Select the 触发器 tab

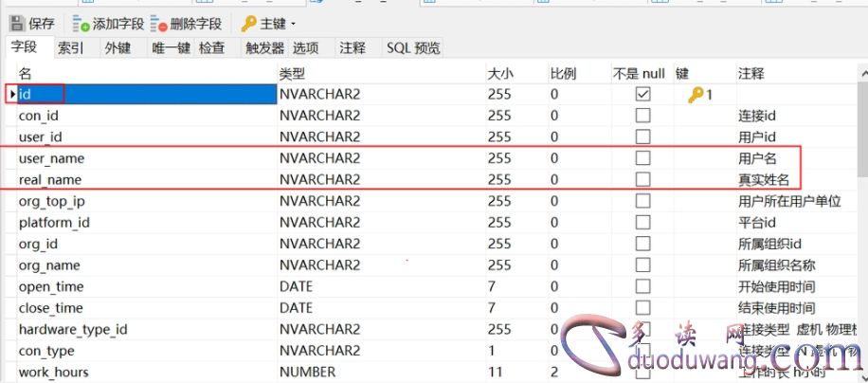(x=264, y=47)
